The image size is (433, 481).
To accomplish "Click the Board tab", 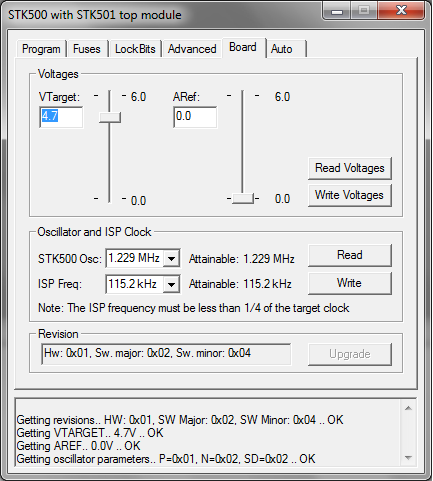I will click(x=243, y=47).
